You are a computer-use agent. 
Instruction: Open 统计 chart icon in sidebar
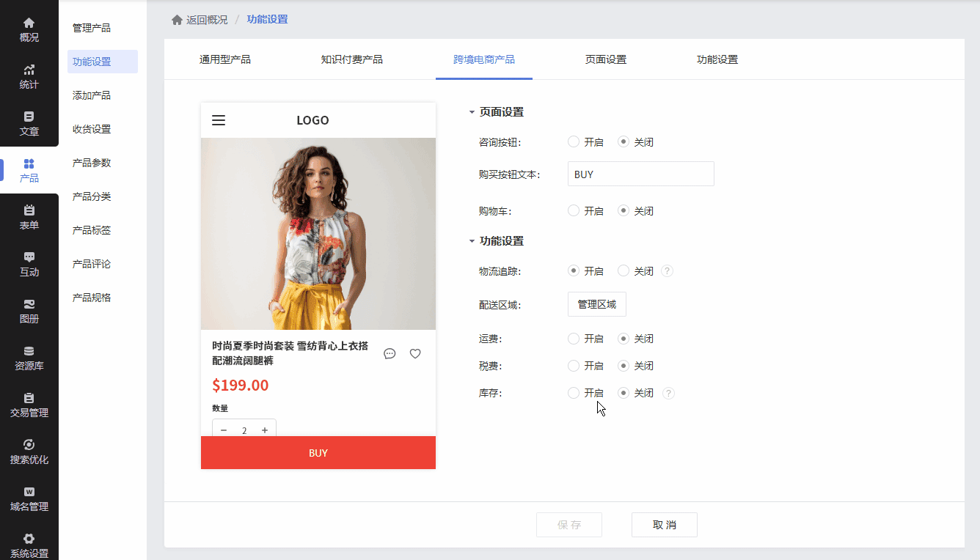(x=29, y=70)
